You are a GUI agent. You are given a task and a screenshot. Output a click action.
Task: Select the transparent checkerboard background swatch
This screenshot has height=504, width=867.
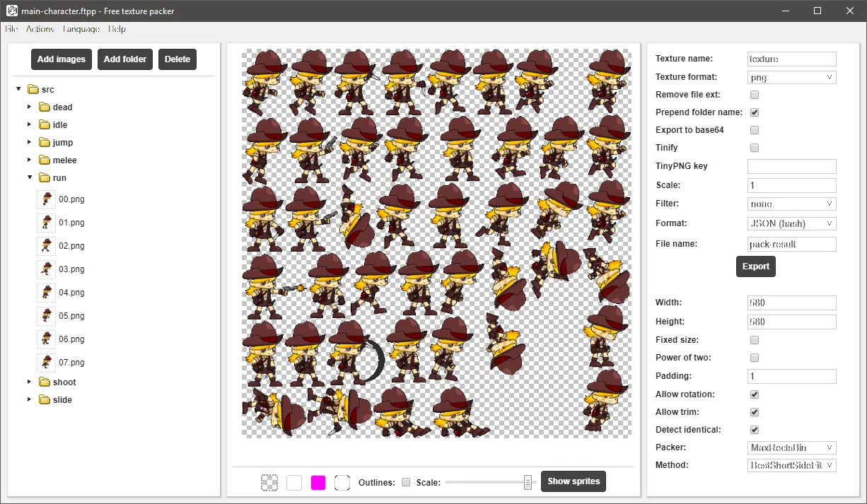(x=269, y=483)
